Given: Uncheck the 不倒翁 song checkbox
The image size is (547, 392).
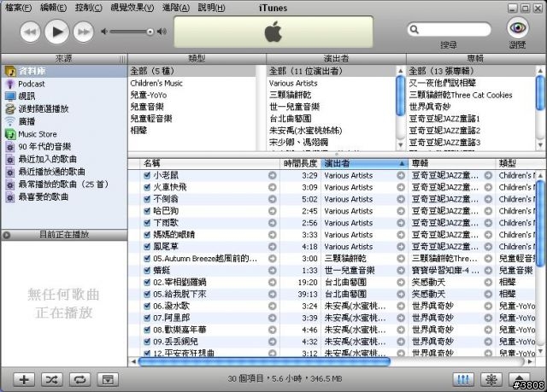Looking at the screenshot, I should pyautogui.click(x=147, y=199).
